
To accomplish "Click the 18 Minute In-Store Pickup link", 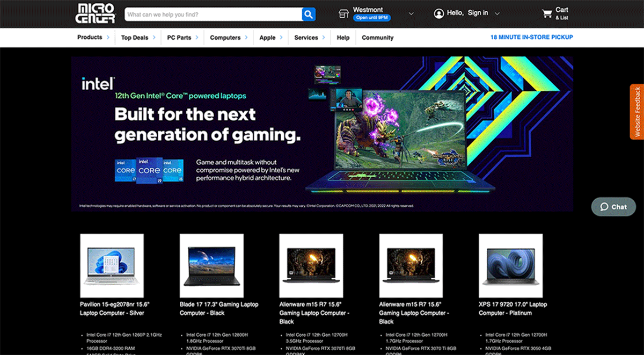I will tap(532, 37).
